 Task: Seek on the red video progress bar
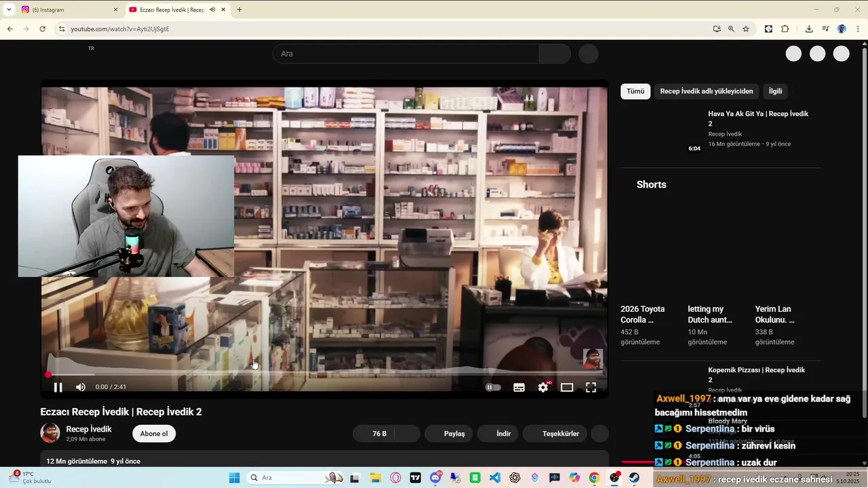coord(324,374)
